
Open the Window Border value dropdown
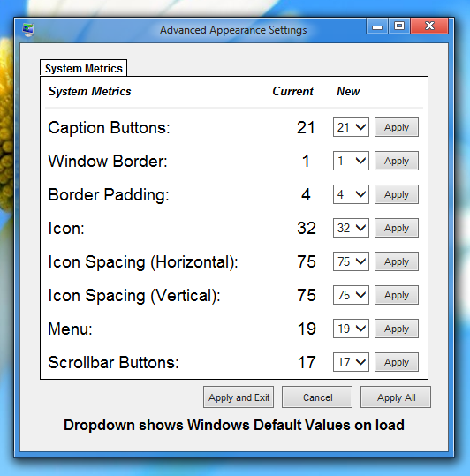pyautogui.click(x=351, y=161)
